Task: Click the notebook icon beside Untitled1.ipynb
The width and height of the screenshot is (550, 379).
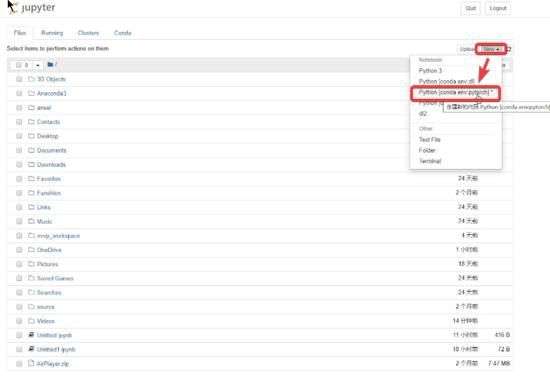Action: [x=31, y=349]
